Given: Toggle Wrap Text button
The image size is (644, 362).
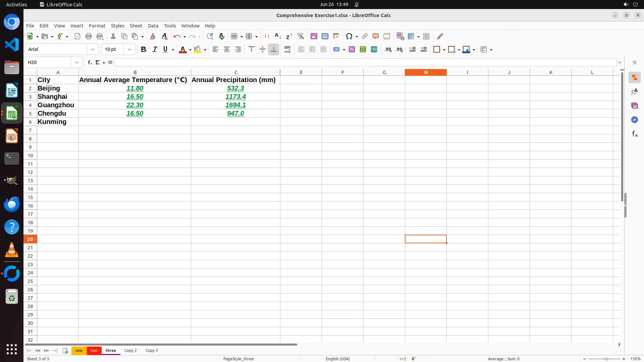Looking at the screenshot, I should (x=287, y=50).
